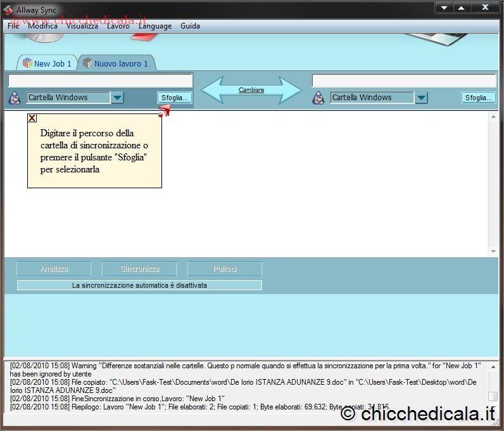The height and width of the screenshot is (431, 504).
Task: Click the Cambiare sync direction arrow
Action: click(x=251, y=90)
